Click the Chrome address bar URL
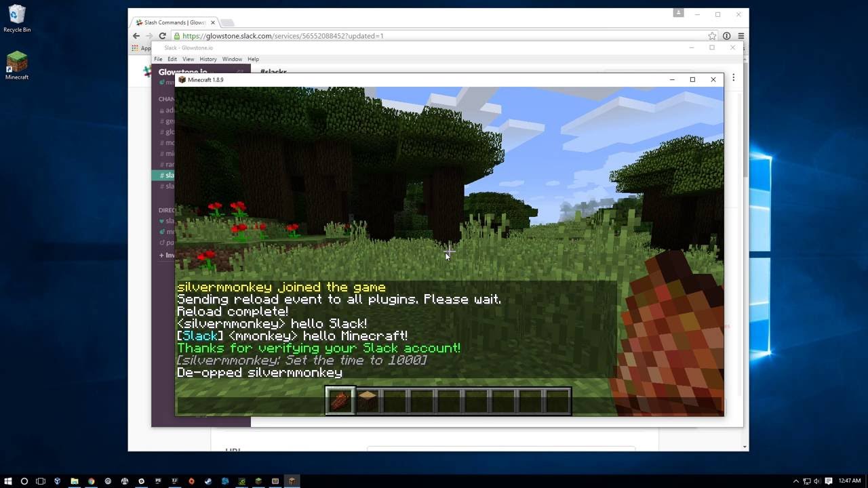Viewport: 868px width, 488px height. click(283, 36)
